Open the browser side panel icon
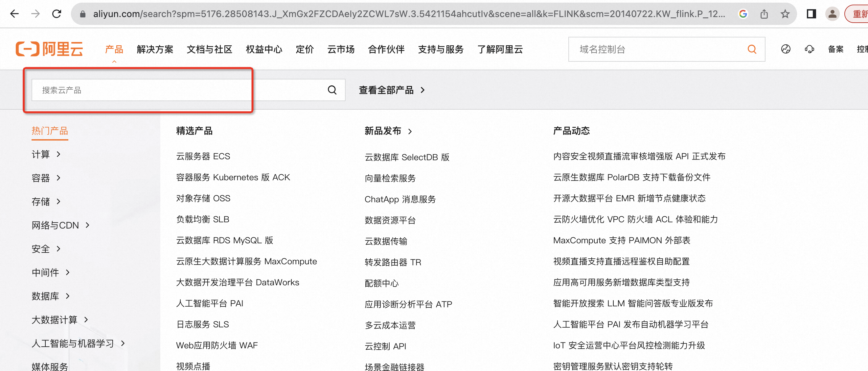Viewport: 868px width, 371px height. (x=811, y=14)
